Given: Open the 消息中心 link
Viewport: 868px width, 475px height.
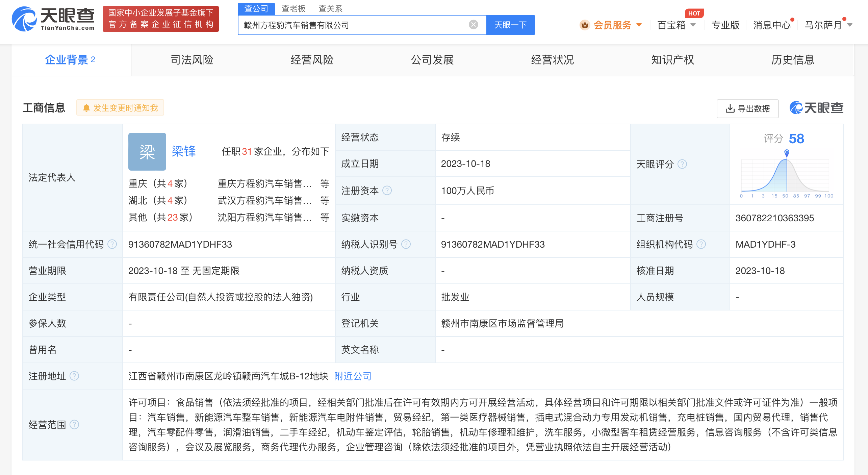Looking at the screenshot, I should click(x=772, y=25).
